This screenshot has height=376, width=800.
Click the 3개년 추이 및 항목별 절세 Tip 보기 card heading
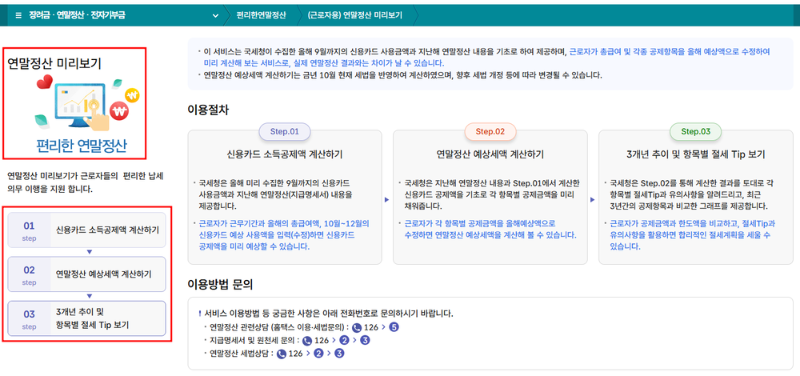(695, 155)
